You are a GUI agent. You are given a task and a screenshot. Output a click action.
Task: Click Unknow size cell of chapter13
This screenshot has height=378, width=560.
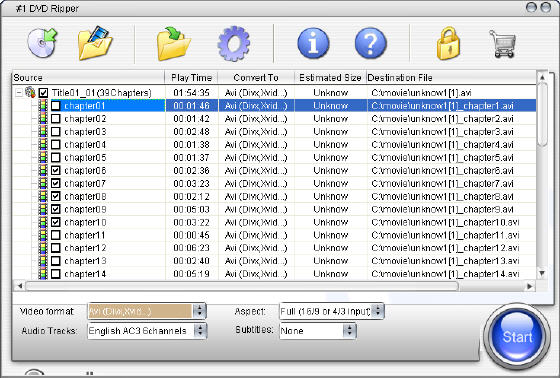(x=330, y=261)
